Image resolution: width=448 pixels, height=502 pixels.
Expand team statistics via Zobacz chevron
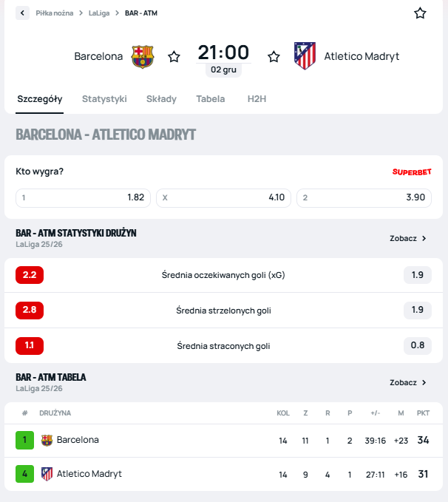424,239
